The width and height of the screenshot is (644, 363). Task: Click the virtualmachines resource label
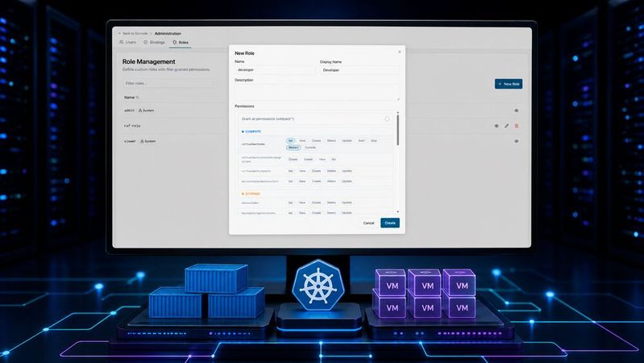tap(253, 144)
